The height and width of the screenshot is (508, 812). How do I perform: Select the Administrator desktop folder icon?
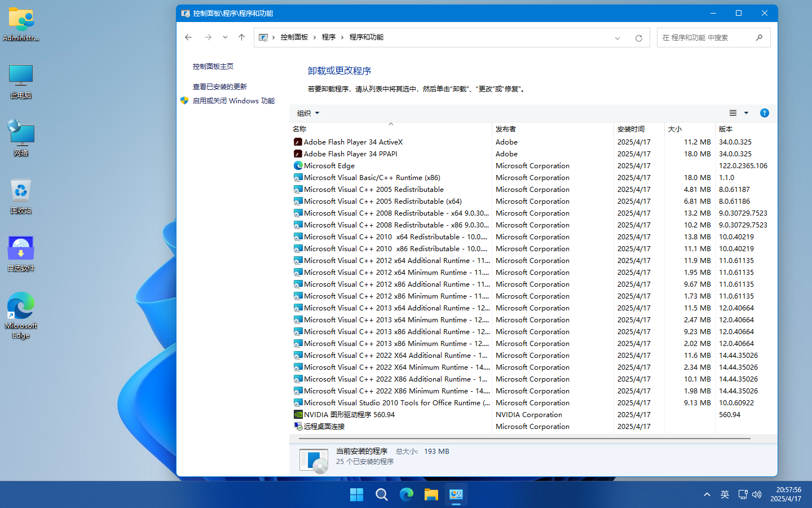point(21,24)
